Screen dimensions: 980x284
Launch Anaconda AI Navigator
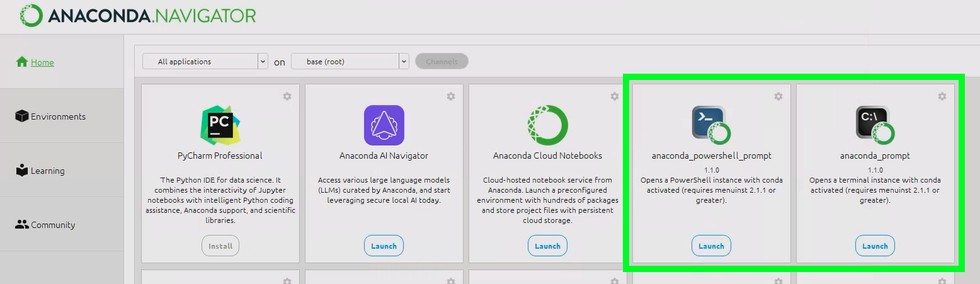pos(384,246)
